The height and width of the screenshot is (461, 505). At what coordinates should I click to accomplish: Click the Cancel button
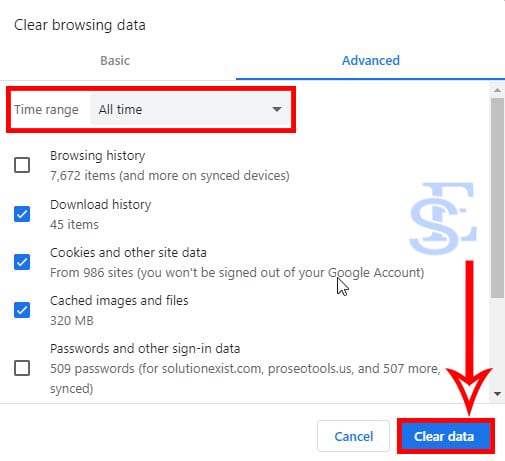[354, 436]
